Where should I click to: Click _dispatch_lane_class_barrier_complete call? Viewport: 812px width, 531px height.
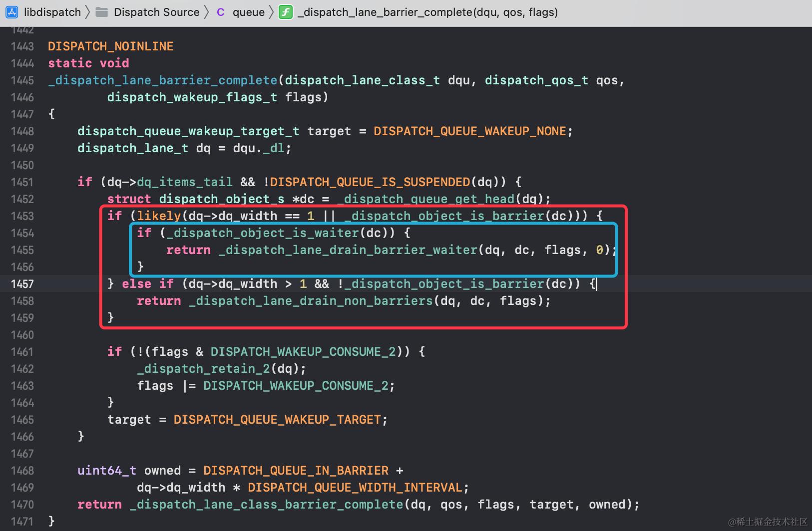(266, 505)
